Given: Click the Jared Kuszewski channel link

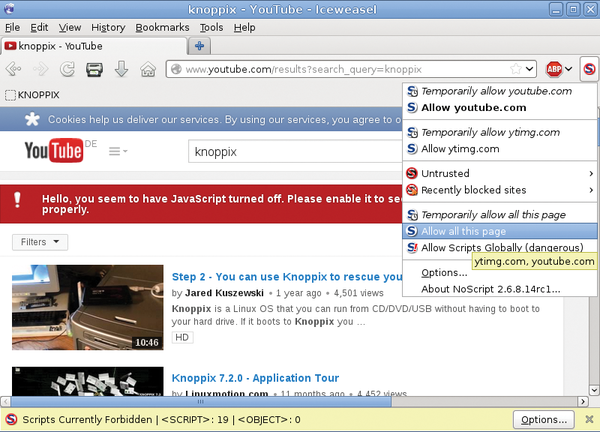Looking at the screenshot, I should pos(224,293).
